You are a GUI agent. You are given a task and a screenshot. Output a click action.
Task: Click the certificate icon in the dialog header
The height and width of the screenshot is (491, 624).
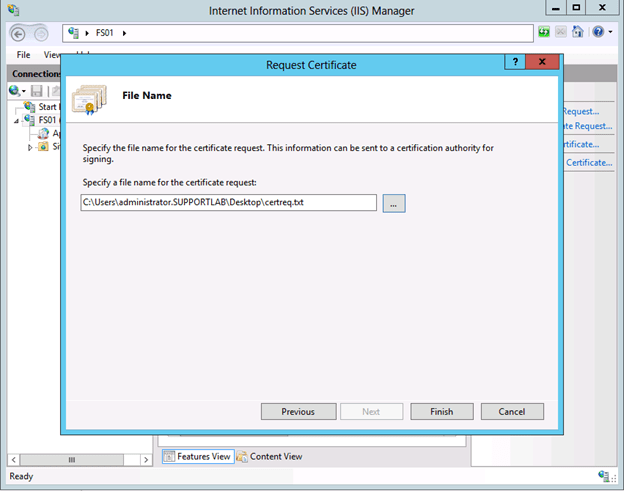[x=90, y=99]
